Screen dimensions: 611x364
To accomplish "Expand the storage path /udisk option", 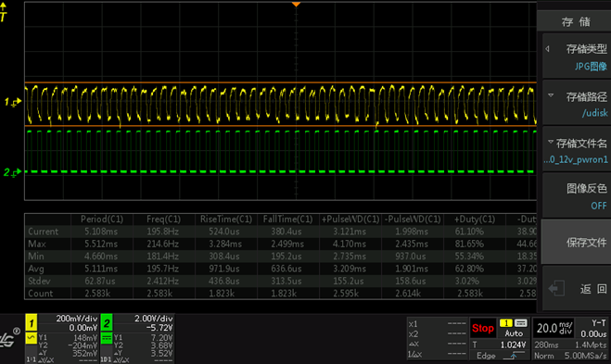I will pos(577,104).
